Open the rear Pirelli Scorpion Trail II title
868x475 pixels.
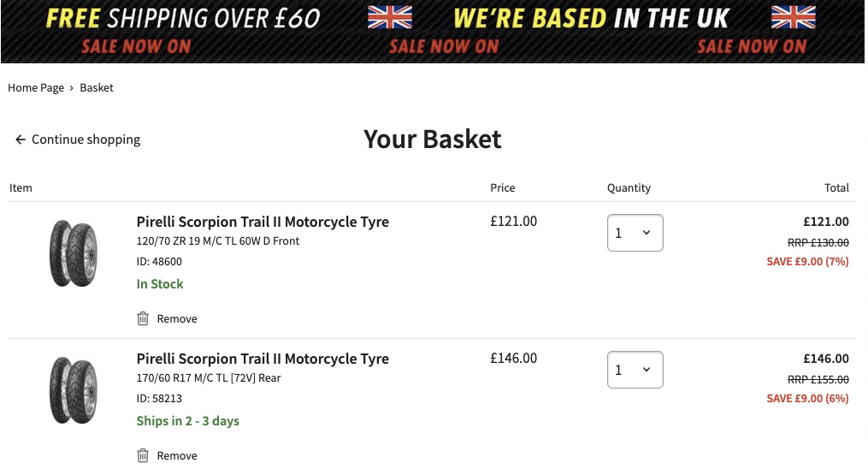(263, 359)
